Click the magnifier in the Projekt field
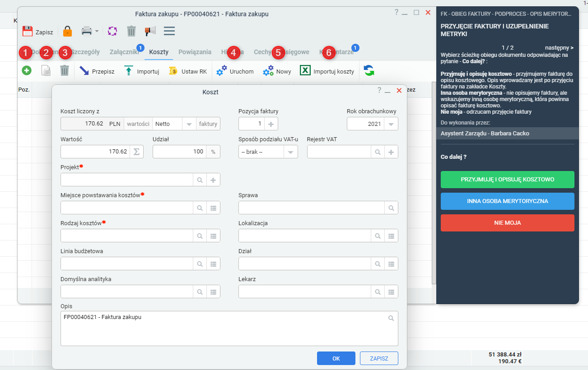 [x=200, y=180]
